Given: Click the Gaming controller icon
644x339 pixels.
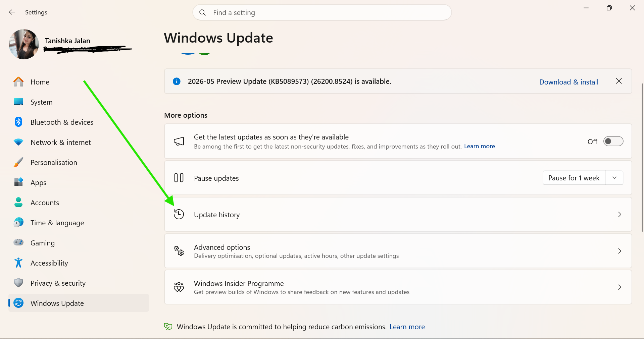Looking at the screenshot, I should tap(18, 242).
